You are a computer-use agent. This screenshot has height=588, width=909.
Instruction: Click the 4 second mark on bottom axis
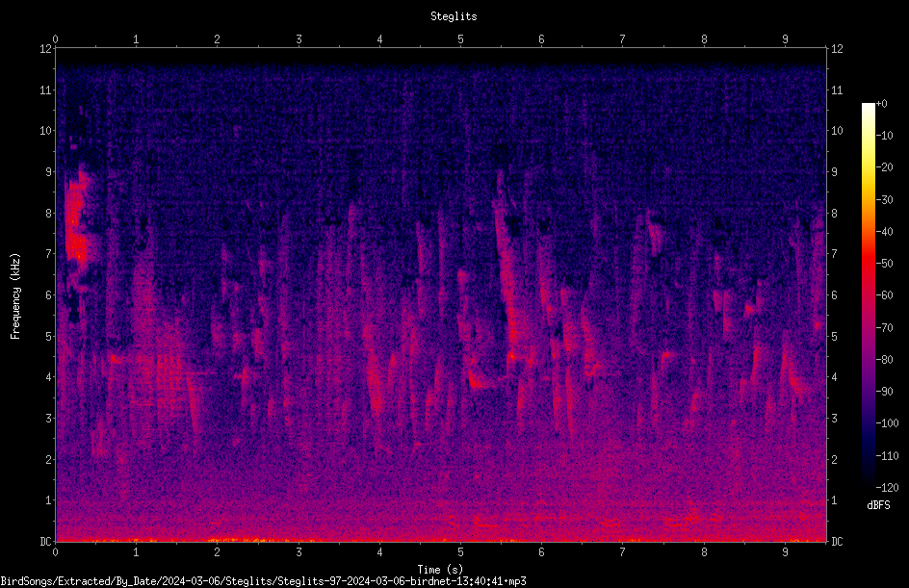point(379,552)
